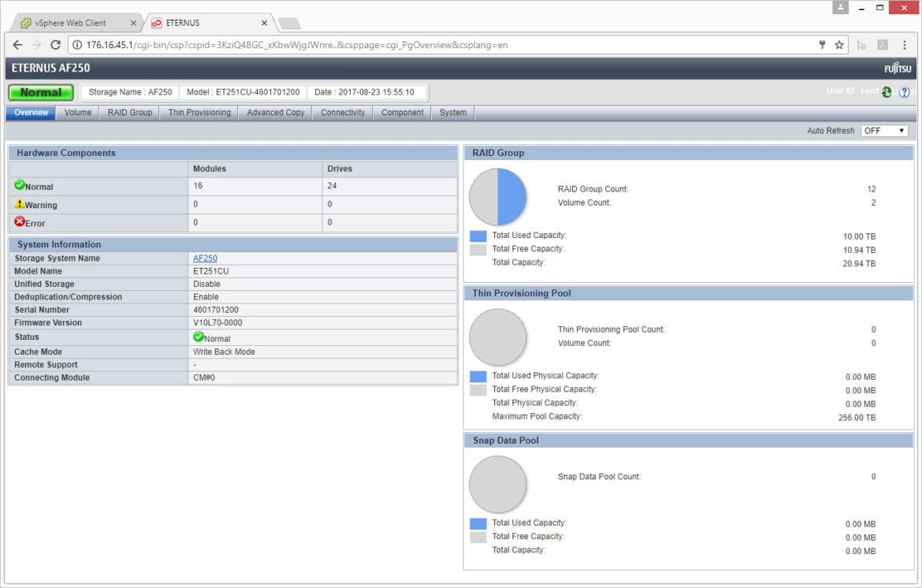
Task: Click the Date 2017-08-23 15:55:10 text
Action: pyautogui.click(x=364, y=91)
